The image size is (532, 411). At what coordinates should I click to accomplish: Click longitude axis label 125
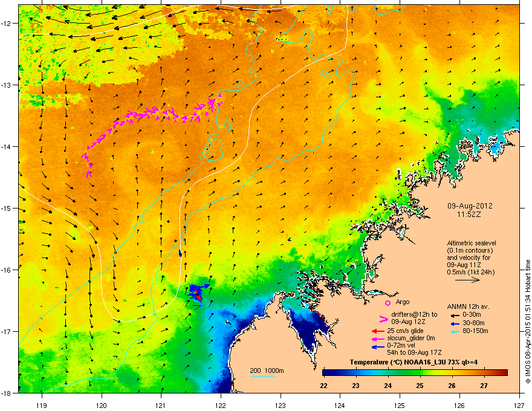click(x=400, y=406)
